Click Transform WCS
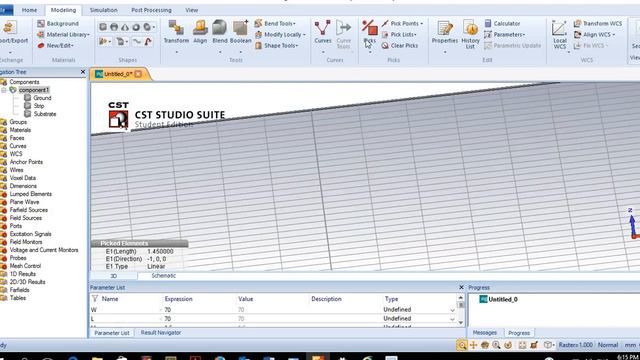 click(598, 24)
